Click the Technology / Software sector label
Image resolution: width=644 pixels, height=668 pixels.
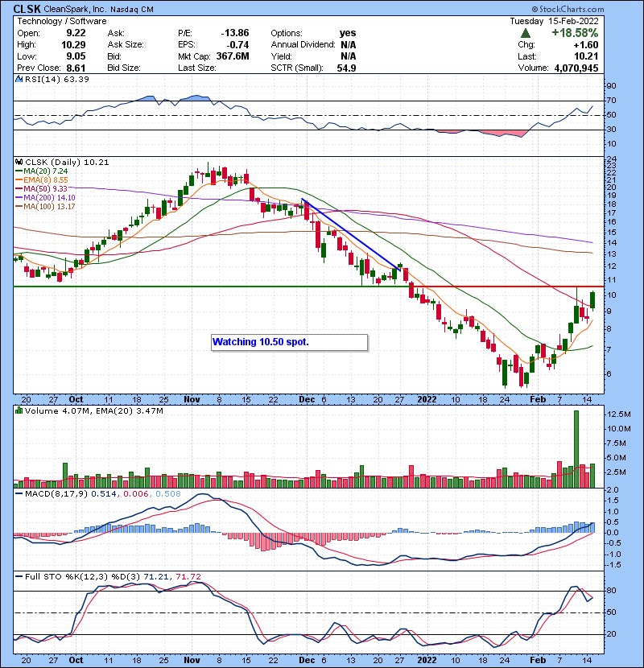[x=62, y=21]
